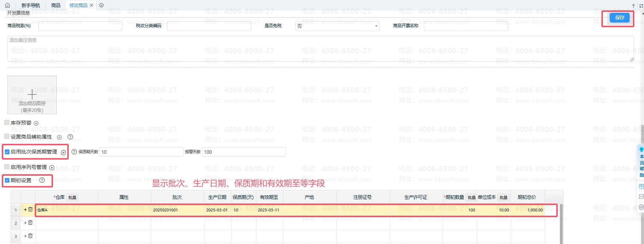Click the 仓库A cell in row 1

[67, 210]
